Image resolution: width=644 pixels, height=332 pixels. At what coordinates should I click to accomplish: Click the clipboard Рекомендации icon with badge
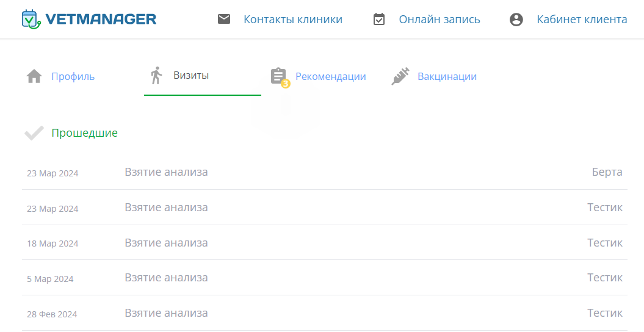coord(278,76)
